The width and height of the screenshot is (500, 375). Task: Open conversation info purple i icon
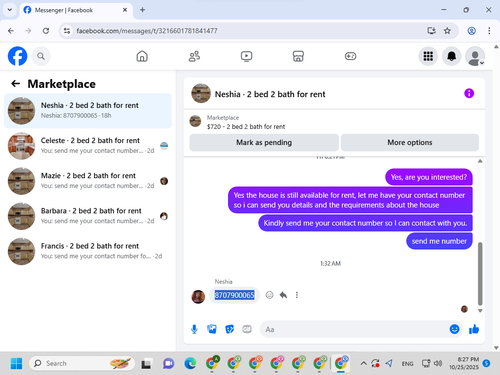click(x=469, y=93)
